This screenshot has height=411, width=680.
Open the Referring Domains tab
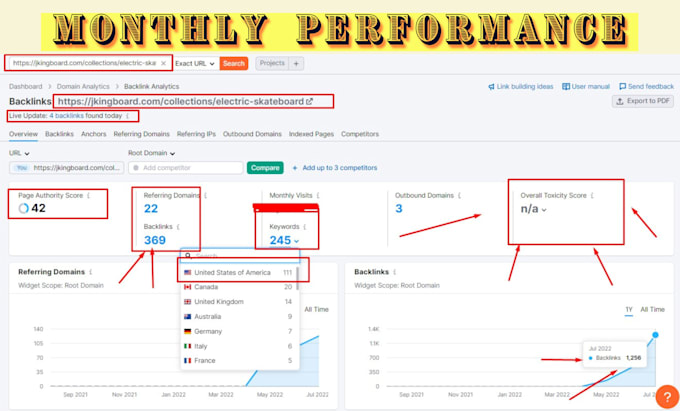[x=141, y=134]
